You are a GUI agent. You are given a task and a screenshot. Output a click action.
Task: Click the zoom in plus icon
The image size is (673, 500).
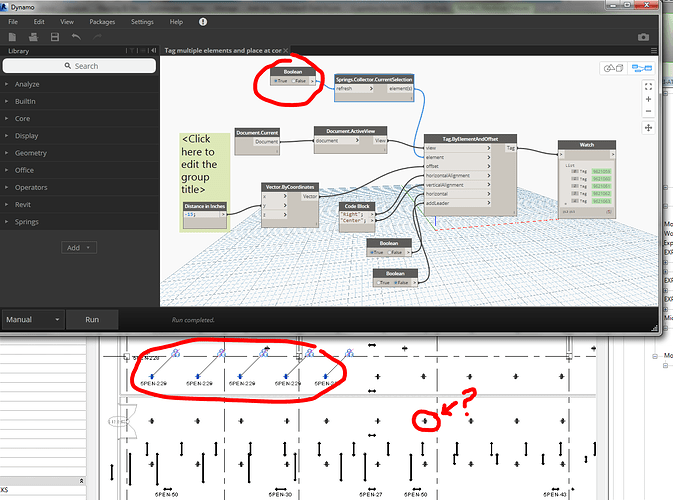point(648,99)
